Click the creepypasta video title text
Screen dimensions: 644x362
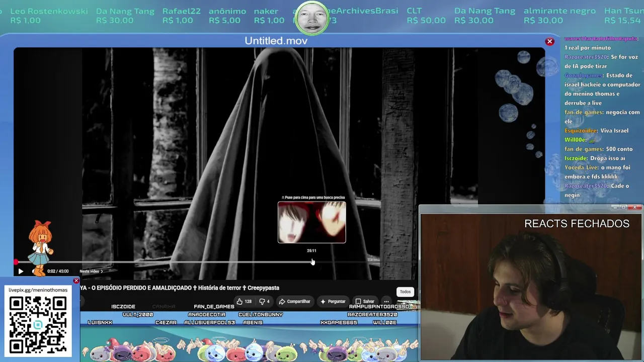pyautogui.click(x=180, y=288)
